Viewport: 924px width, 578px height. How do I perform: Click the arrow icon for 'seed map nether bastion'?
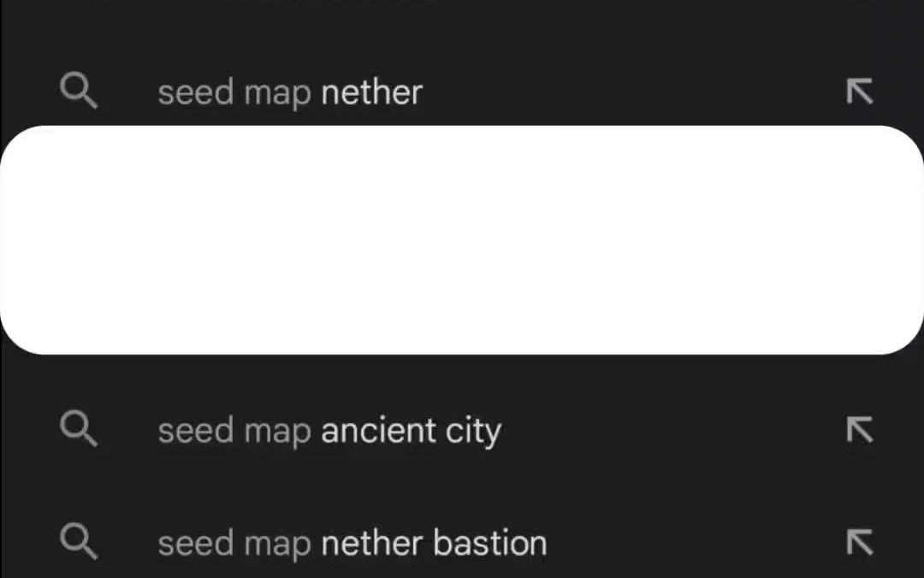click(859, 542)
